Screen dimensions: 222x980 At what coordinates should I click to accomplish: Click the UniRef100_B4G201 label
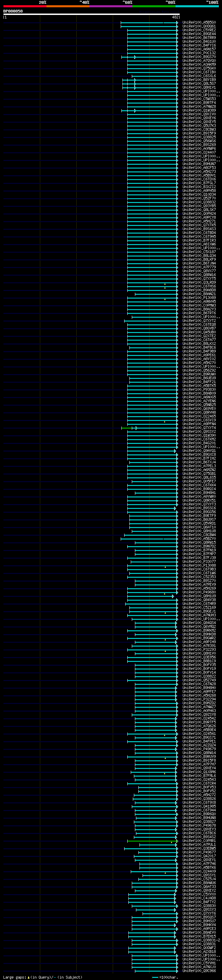199,443
